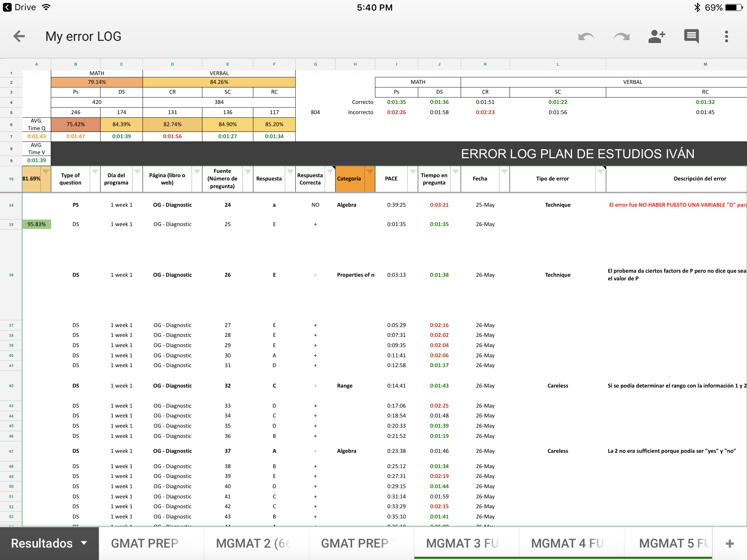
Task: Click the redo arrow icon
Action: [x=621, y=36]
